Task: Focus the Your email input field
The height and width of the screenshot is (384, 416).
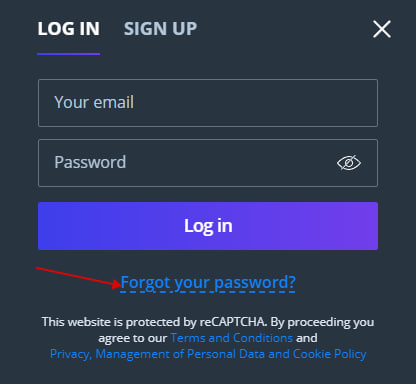Action: [208, 103]
